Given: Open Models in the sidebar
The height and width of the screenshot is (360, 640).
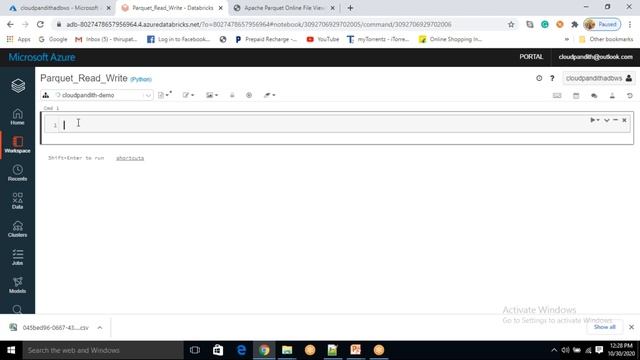Looking at the screenshot, I should [18, 285].
